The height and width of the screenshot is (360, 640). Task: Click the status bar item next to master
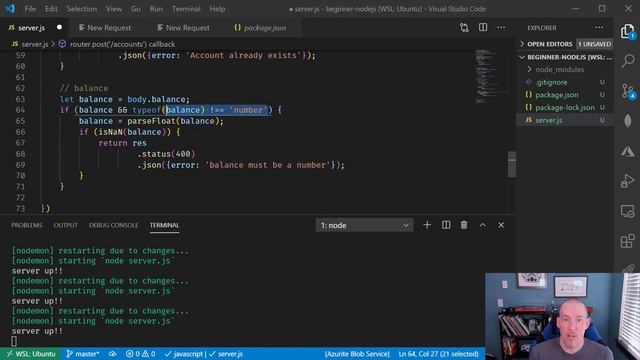click(x=112, y=353)
